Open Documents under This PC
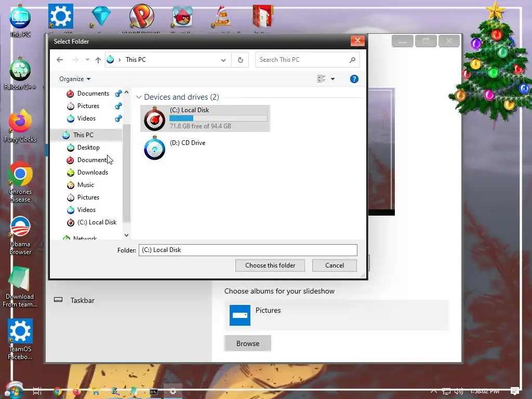Viewport: 532px width, 399px height. pos(91,160)
